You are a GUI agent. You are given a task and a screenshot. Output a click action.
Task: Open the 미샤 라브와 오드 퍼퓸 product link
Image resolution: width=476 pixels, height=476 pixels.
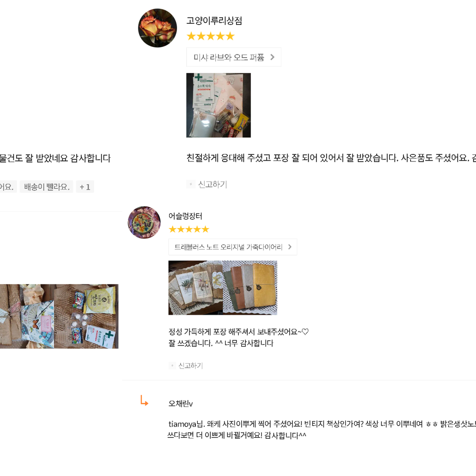point(234,57)
